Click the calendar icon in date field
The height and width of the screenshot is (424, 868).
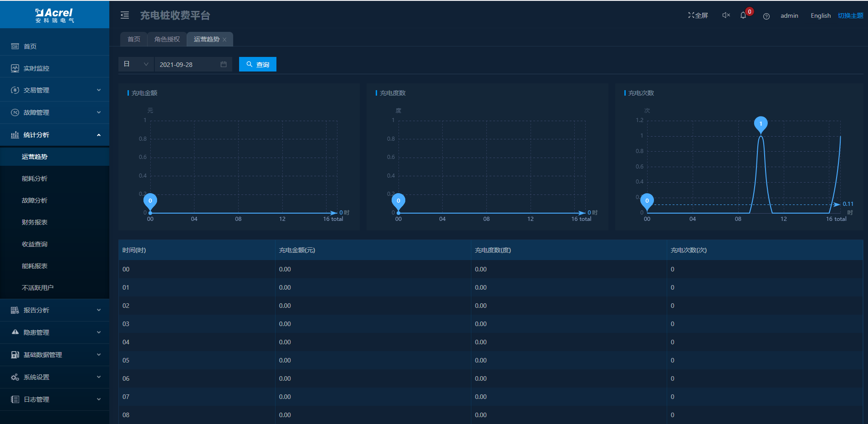pyautogui.click(x=224, y=65)
